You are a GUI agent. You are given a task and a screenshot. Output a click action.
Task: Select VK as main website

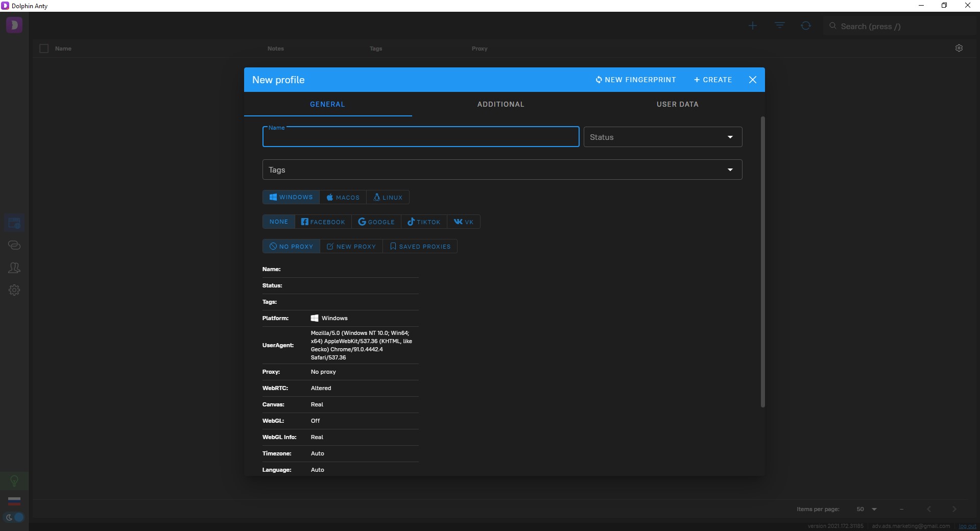coord(464,222)
